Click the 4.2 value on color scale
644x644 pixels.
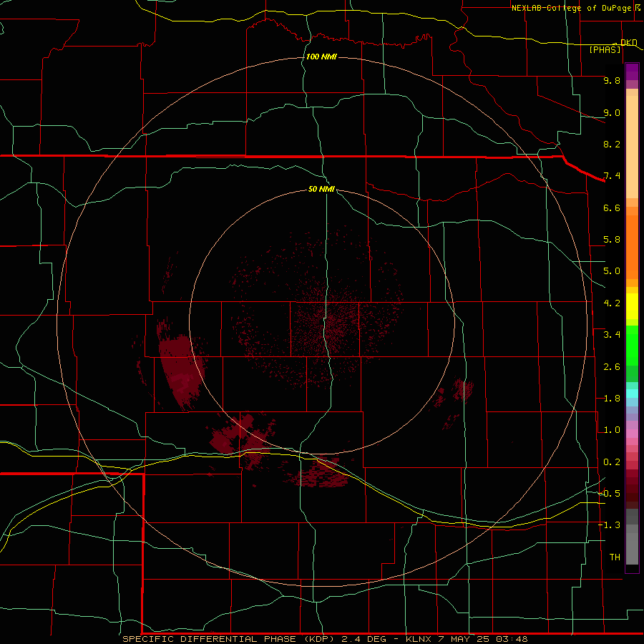click(612, 303)
